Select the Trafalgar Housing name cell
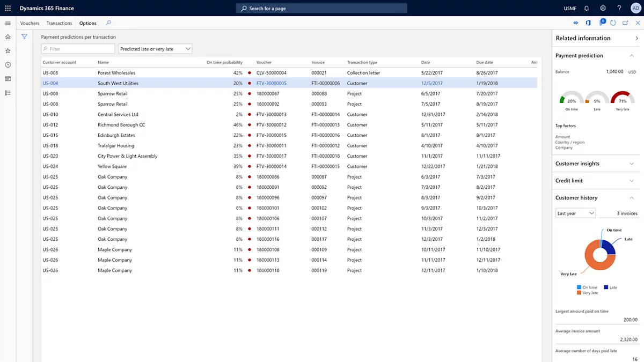Screen dimensions: 644x362 coord(116,146)
